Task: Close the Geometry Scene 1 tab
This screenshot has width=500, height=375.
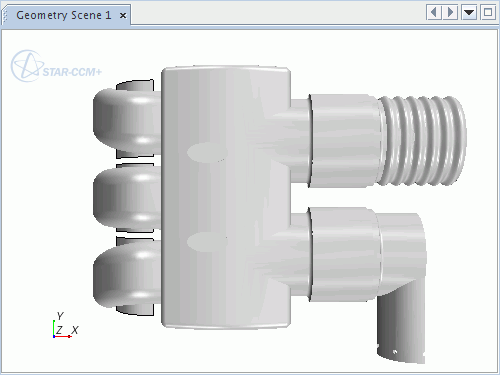Action: [x=123, y=16]
